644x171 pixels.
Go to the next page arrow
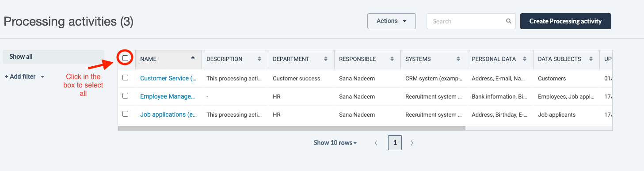click(x=412, y=143)
